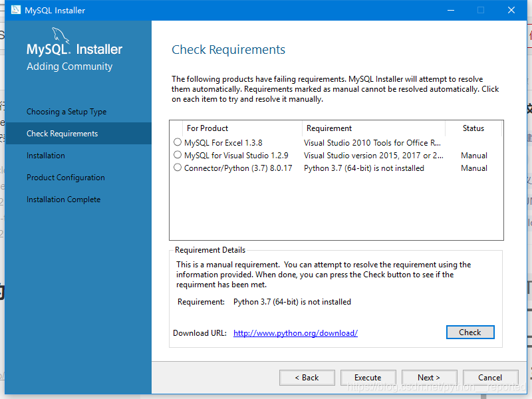Select the MySQL for Visual Studio 1.2.9 radio button
Image resolution: width=532 pixels, height=399 pixels.
(178, 155)
